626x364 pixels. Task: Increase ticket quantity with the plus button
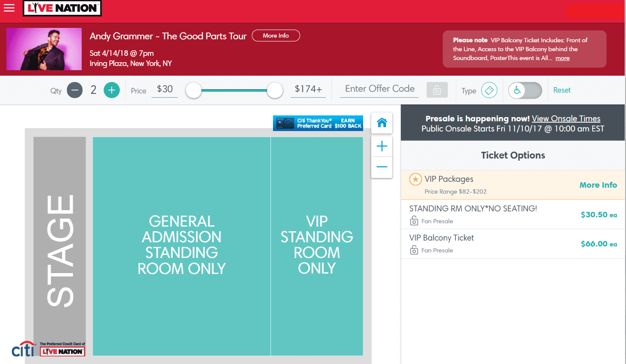(112, 90)
